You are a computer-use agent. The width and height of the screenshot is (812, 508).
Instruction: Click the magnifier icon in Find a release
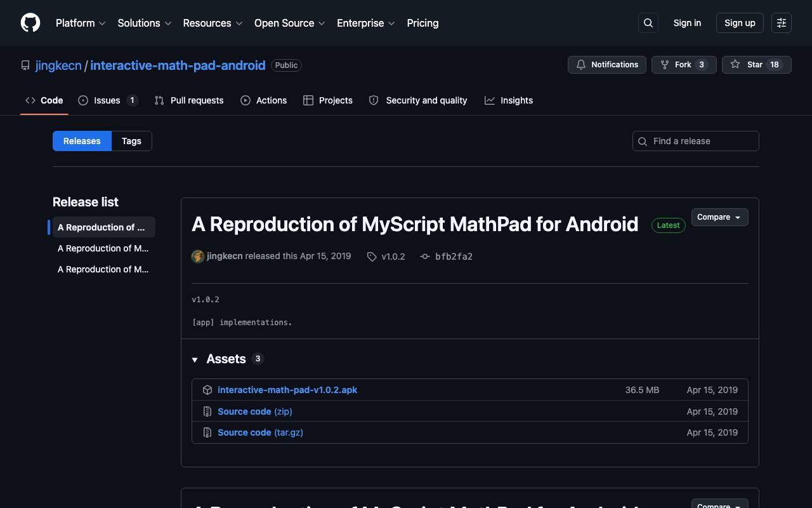point(643,141)
